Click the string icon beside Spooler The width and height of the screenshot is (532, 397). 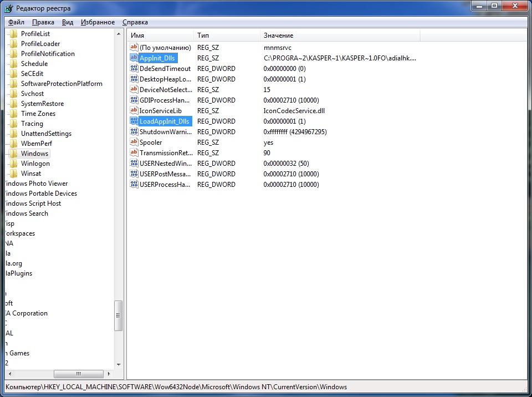tap(134, 142)
